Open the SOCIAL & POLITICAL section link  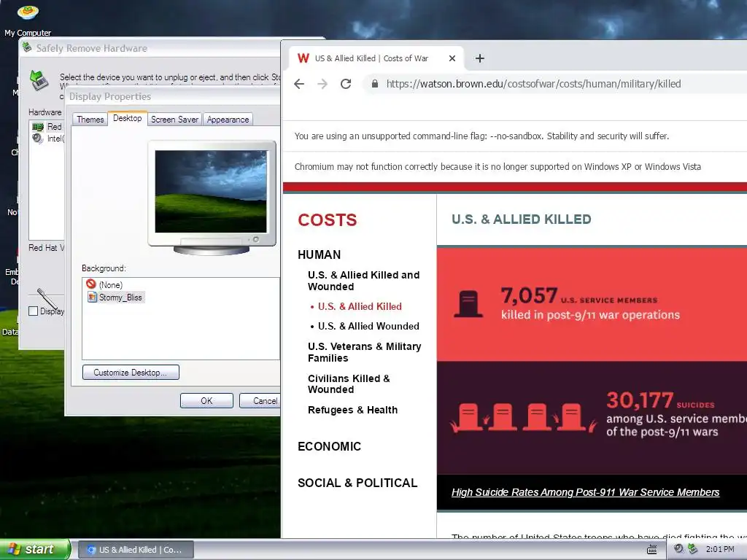(x=357, y=483)
